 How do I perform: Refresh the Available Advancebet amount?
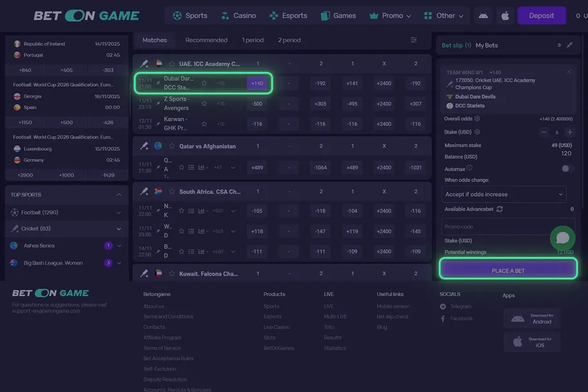point(500,209)
